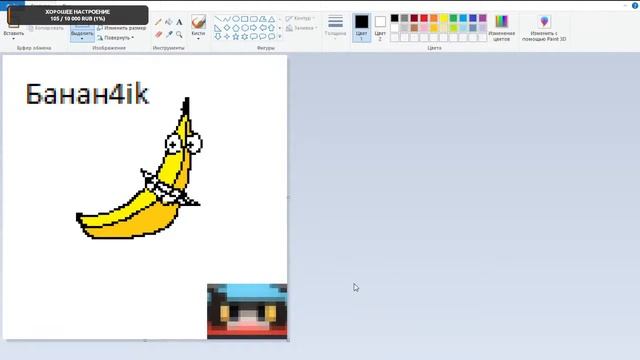Viewport: 640px width, 360px height.
Task: Choose the triangle shape
Action: (x=271, y=19)
